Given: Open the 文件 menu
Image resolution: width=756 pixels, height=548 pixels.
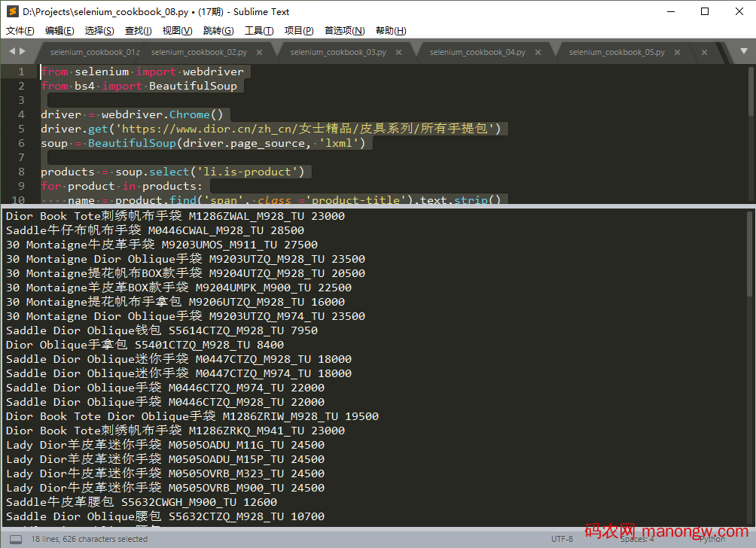Looking at the screenshot, I should (x=19, y=30).
